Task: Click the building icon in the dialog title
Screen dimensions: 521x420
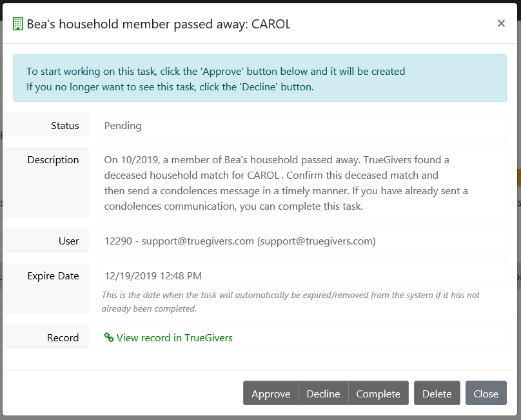Action: 17,25
